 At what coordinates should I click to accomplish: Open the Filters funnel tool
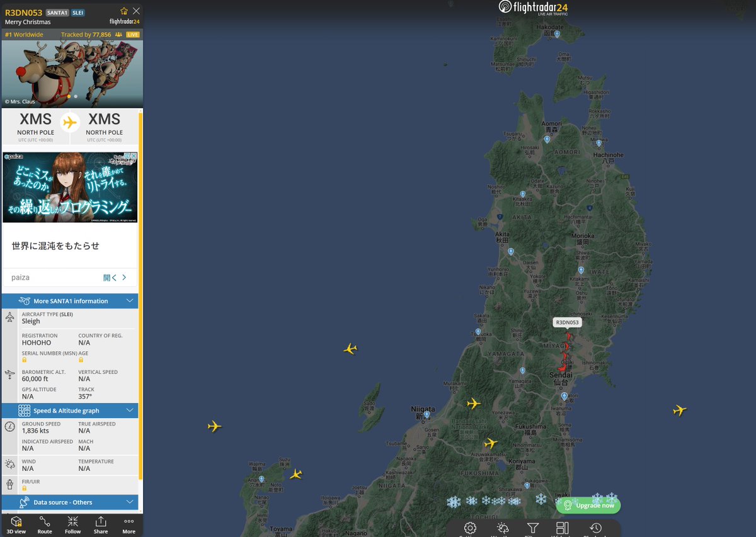tap(532, 529)
